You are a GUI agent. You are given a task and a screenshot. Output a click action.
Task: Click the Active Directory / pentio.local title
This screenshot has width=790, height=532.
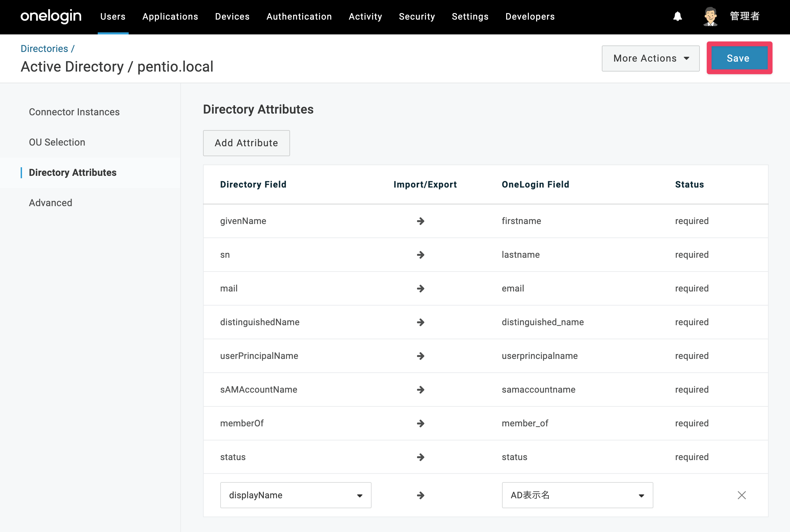[117, 67]
